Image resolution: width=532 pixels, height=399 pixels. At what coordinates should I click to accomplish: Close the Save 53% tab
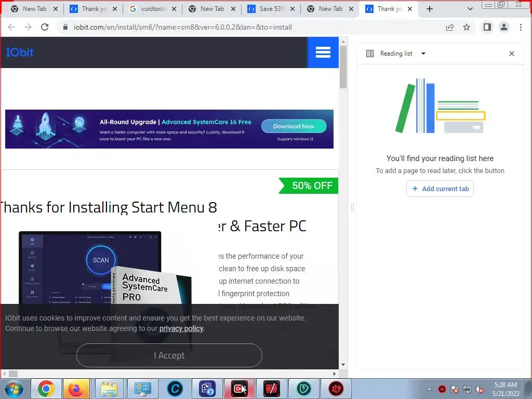tap(292, 9)
